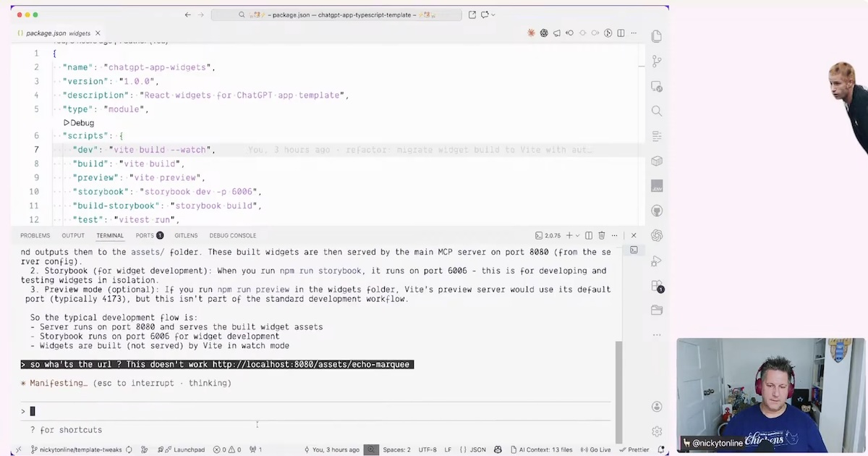Open notifications bell in status bar
The height and width of the screenshot is (456, 868).
click(661, 449)
